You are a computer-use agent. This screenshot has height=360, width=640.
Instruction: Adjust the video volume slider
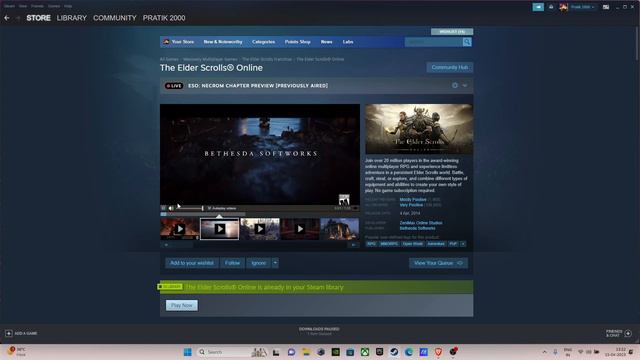(190, 208)
